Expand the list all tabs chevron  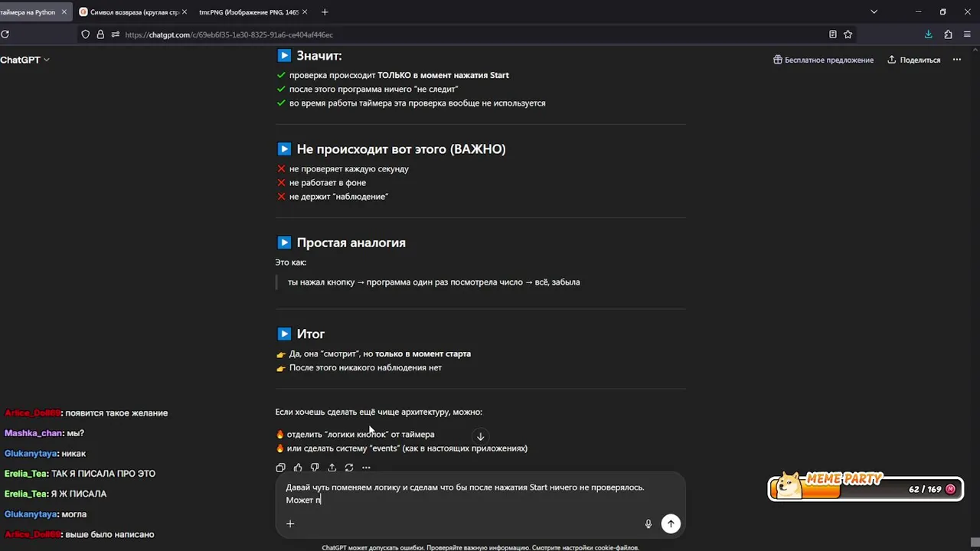[874, 12]
